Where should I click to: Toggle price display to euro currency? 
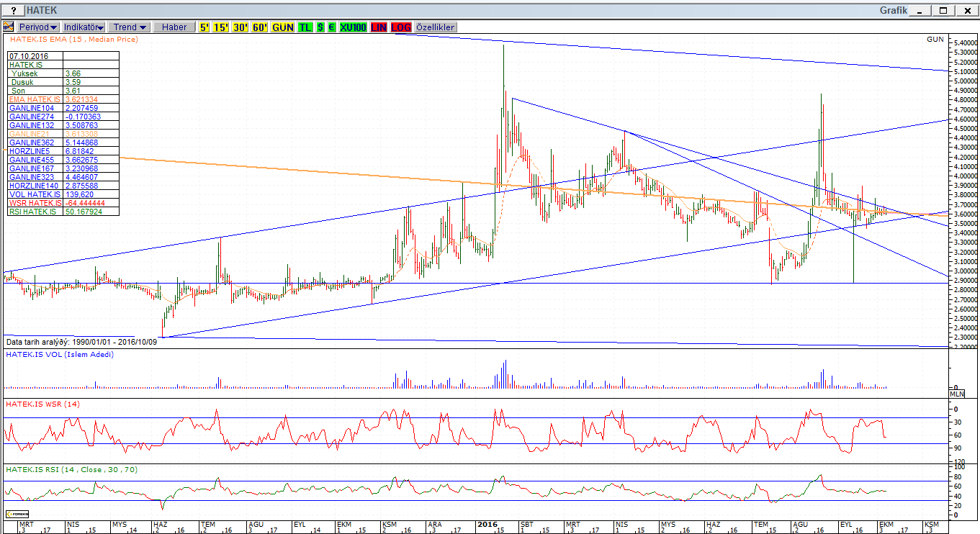point(331,27)
